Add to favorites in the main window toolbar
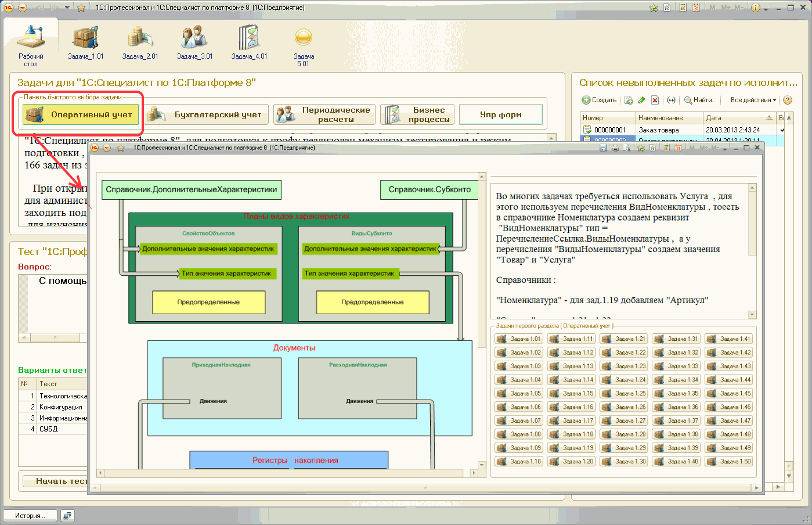The width and height of the screenshot is (812, 525). click(x=654, y=8)
